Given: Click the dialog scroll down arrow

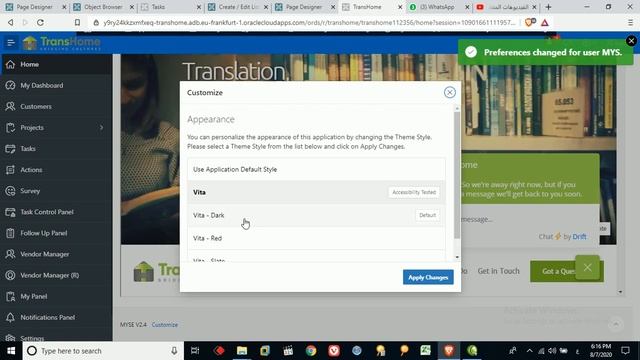Looking at the screenshot, I should point(457,257).
